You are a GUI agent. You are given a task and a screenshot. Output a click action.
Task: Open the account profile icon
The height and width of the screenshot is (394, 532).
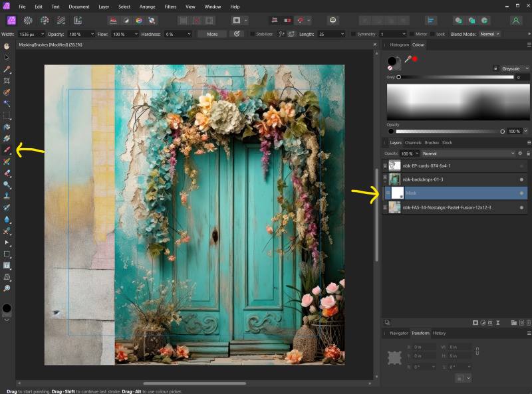pos(516,21)
